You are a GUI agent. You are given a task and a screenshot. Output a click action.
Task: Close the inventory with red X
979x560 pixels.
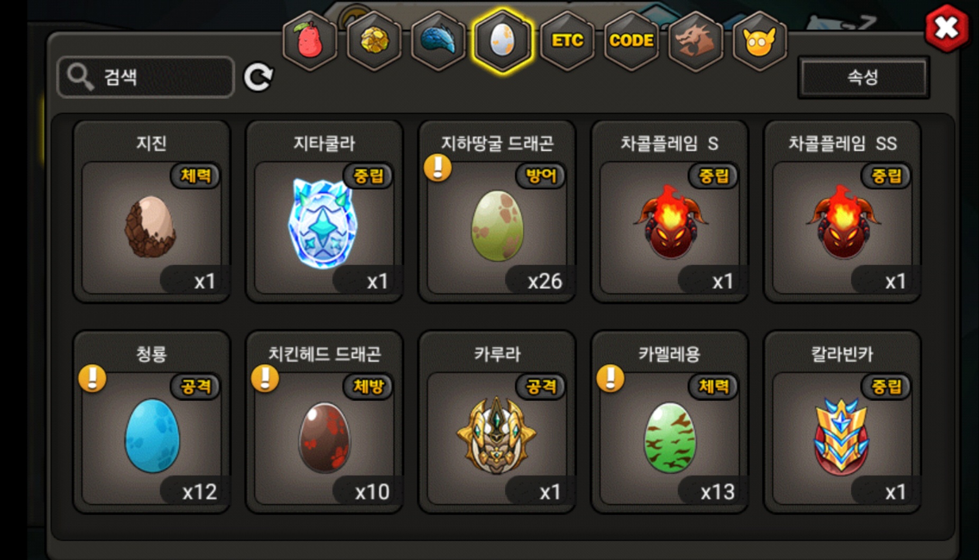tap(947, 28)
